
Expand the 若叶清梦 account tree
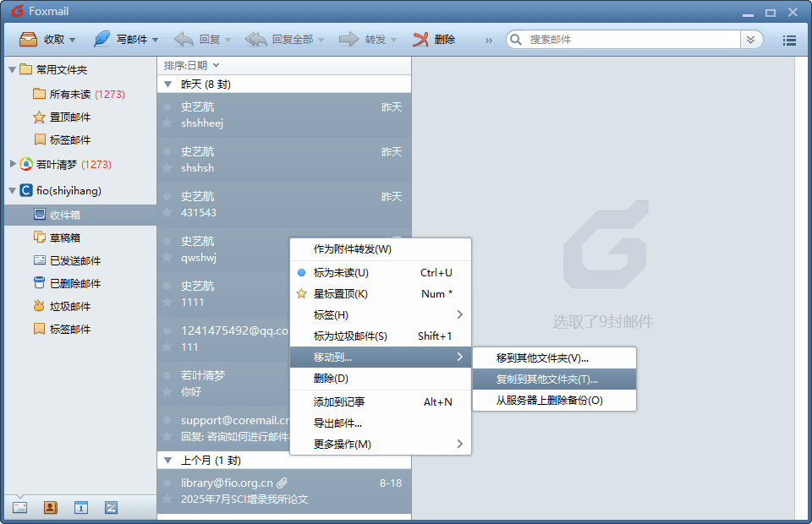[12, 164]
